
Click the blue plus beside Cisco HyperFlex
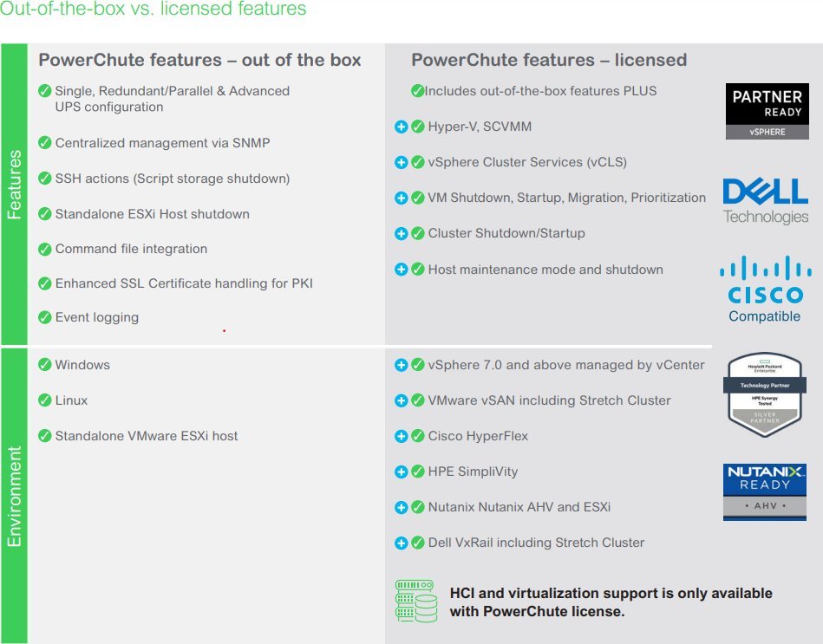(401, 436)
